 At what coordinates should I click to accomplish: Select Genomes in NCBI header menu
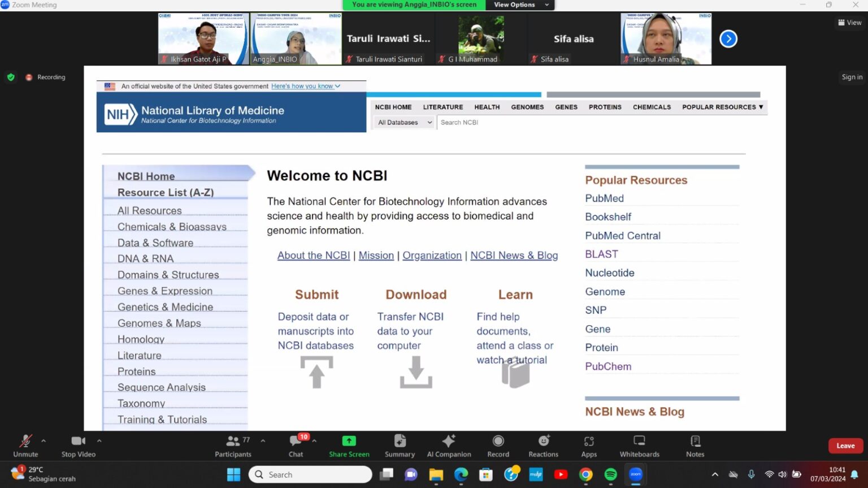[x=527, y=107]
